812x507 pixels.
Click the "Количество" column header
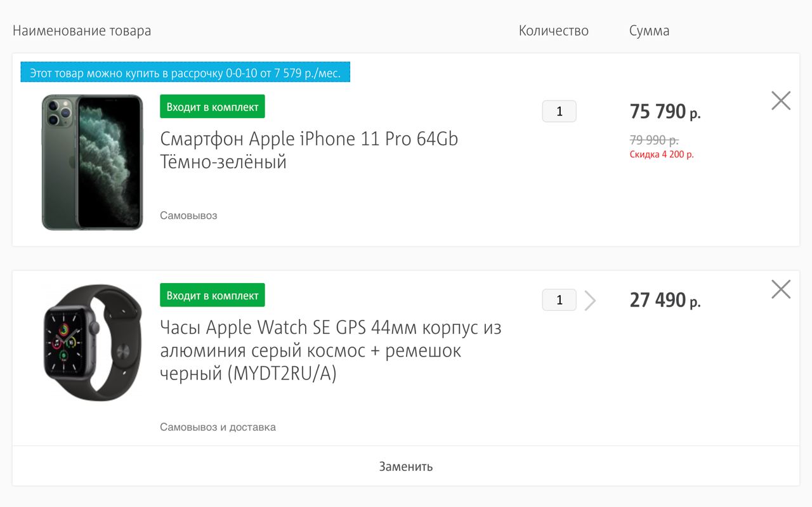554,30
